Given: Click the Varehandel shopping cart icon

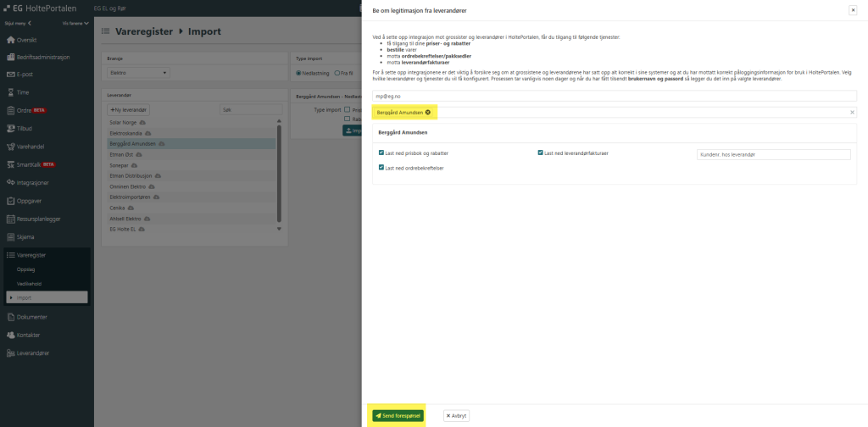Looking at the screenshot, I should (11, 146).
